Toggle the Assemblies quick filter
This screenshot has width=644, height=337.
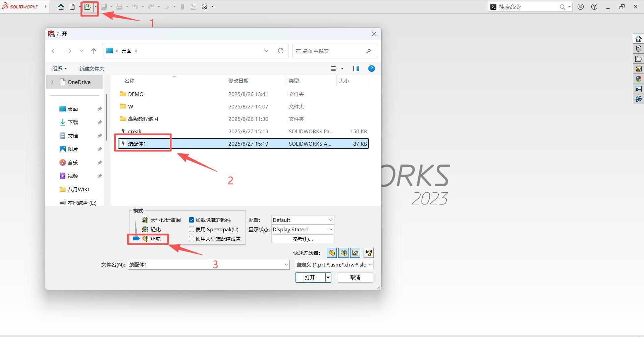click(x=343, y=253)
